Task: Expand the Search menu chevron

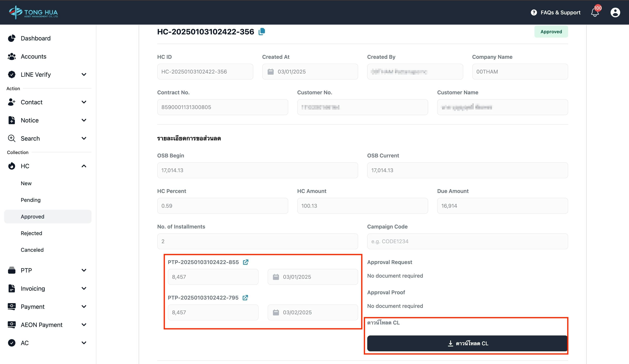Action: click(x=84, y=138)
